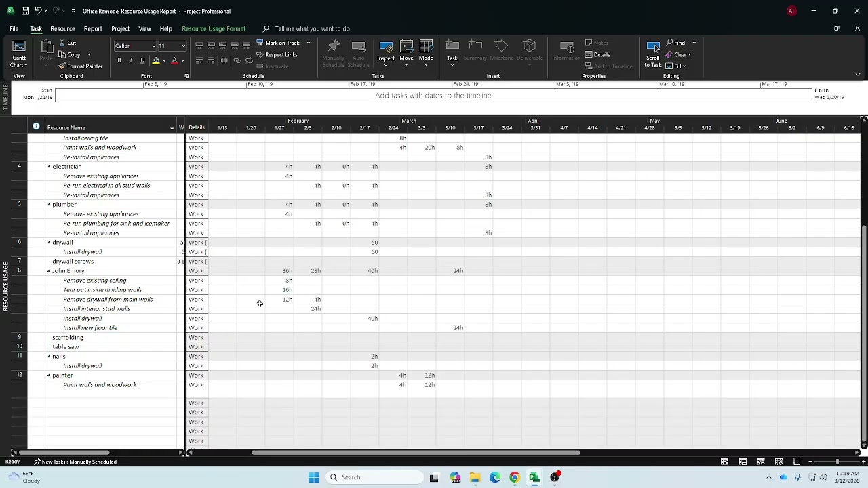This screenshot has width=868, height=488.
Task: Click the Unlink Tasks icon
Action: point(248,60)
